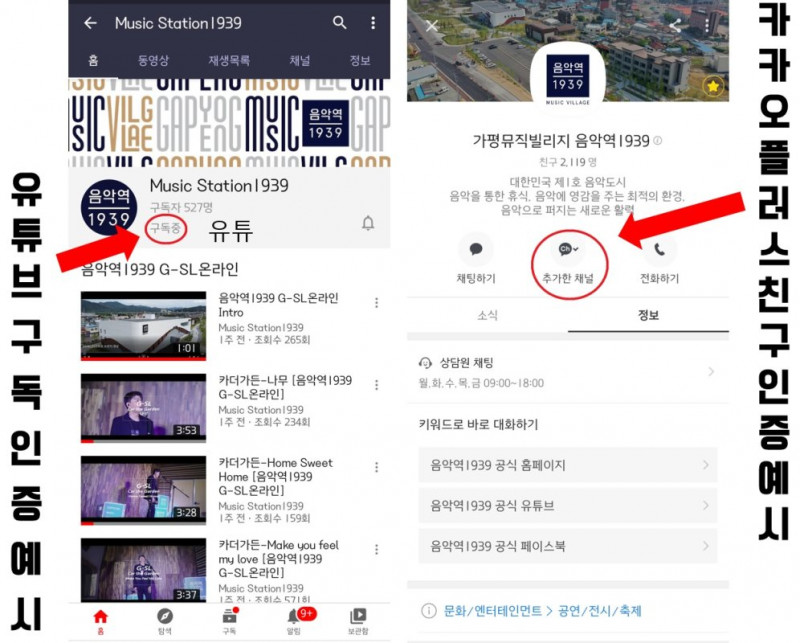The height and width of the screenshot is (643, 800).
Task: Toggle the channel notification bell
Action: coord(368,223)
